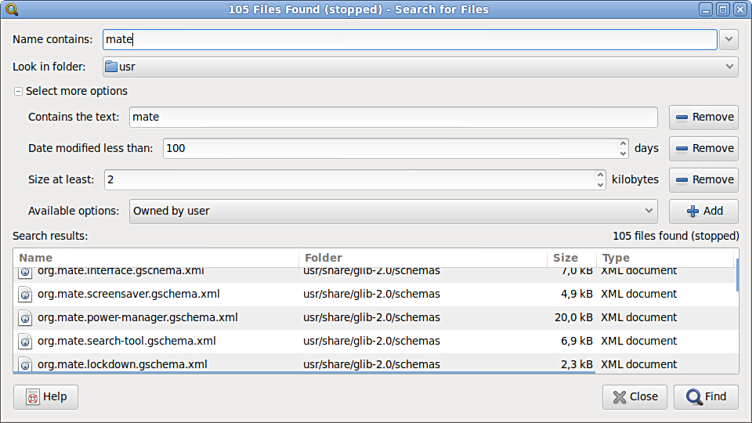Open the 'Name contains' history dropdown
The width and height of the screenshot is (752, 423).
[728, 40]
